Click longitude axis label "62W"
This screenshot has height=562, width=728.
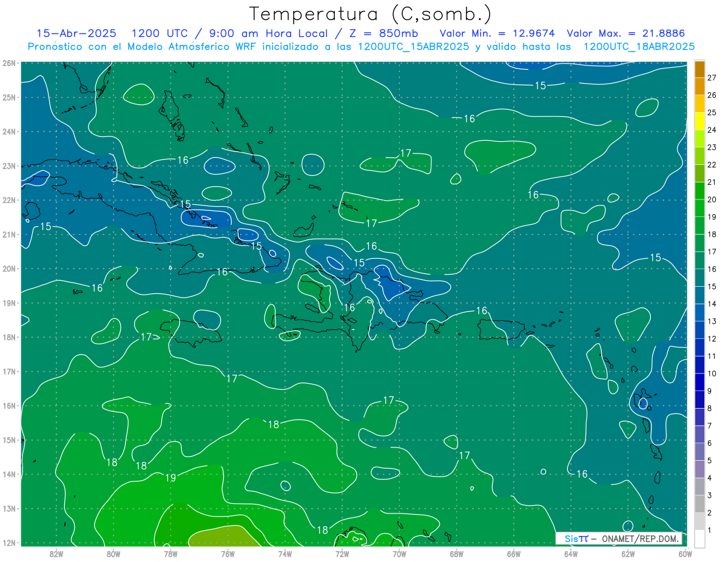(x=629, y=554)
